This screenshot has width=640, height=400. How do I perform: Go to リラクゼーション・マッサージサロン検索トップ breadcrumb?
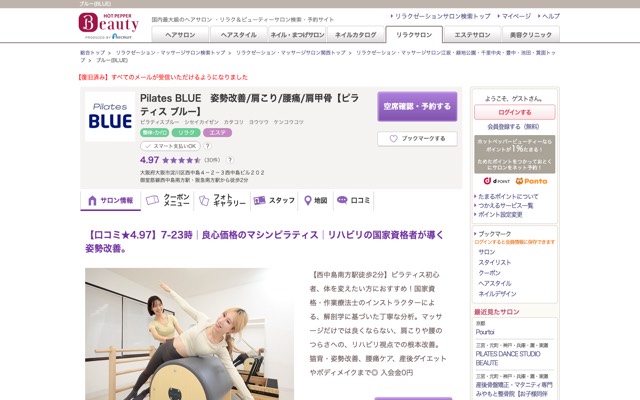(170, 53)
